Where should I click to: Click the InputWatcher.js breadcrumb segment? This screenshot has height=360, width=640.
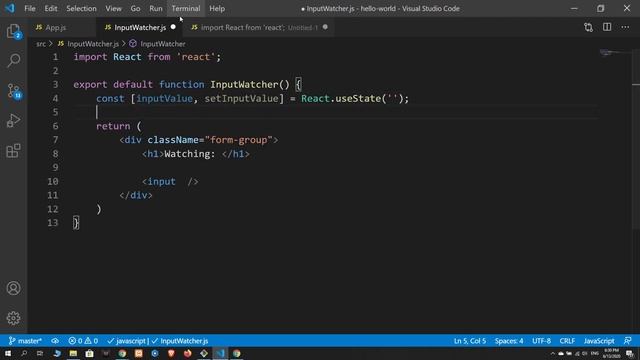[89, 44]
